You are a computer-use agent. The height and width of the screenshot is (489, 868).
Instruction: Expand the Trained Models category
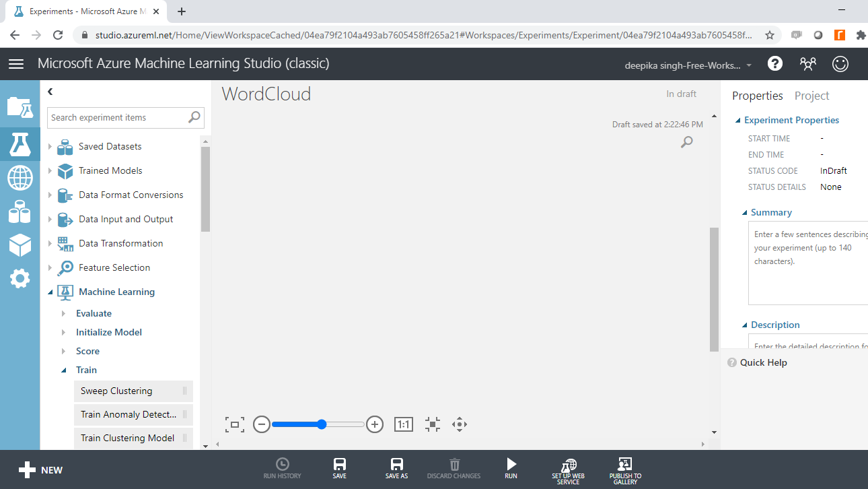[x=50, y=170]
